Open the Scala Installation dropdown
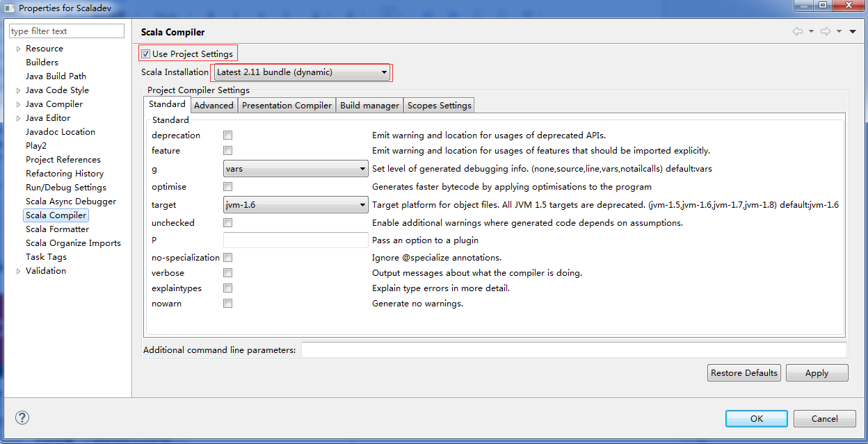Screen dimensions: 868x444 302,72
